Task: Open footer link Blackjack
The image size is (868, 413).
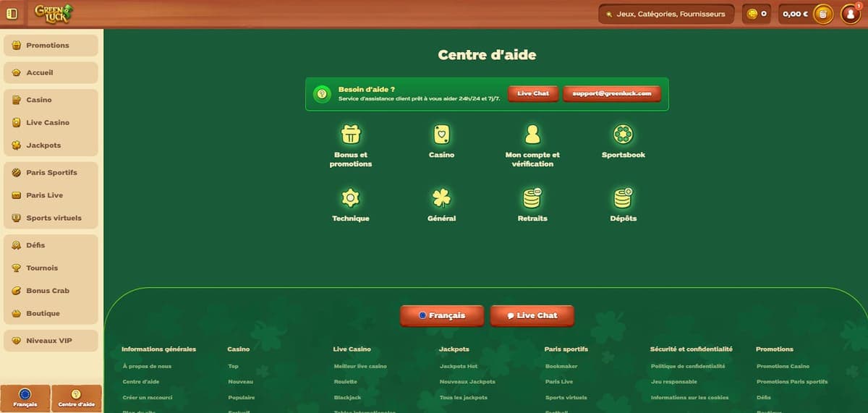Action: point(347,398)
